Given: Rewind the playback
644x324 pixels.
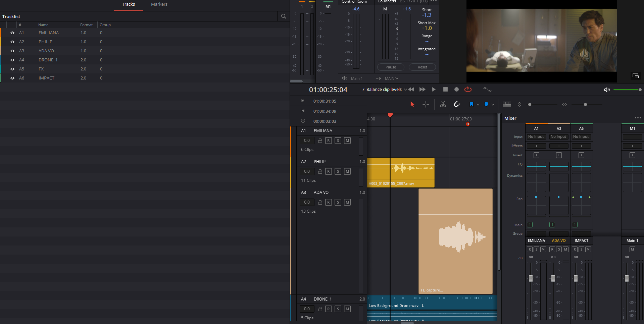Looking at the screenshot, I should coord(411,90).
